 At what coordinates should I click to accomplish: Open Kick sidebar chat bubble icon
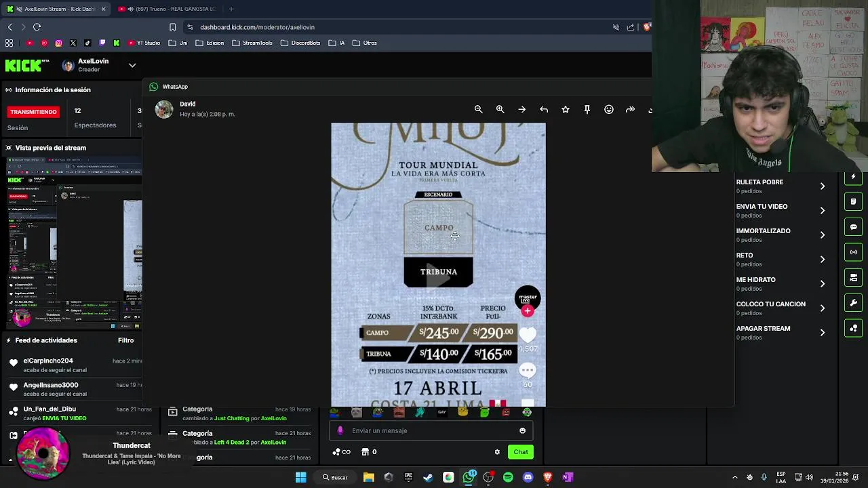[854, 227]
